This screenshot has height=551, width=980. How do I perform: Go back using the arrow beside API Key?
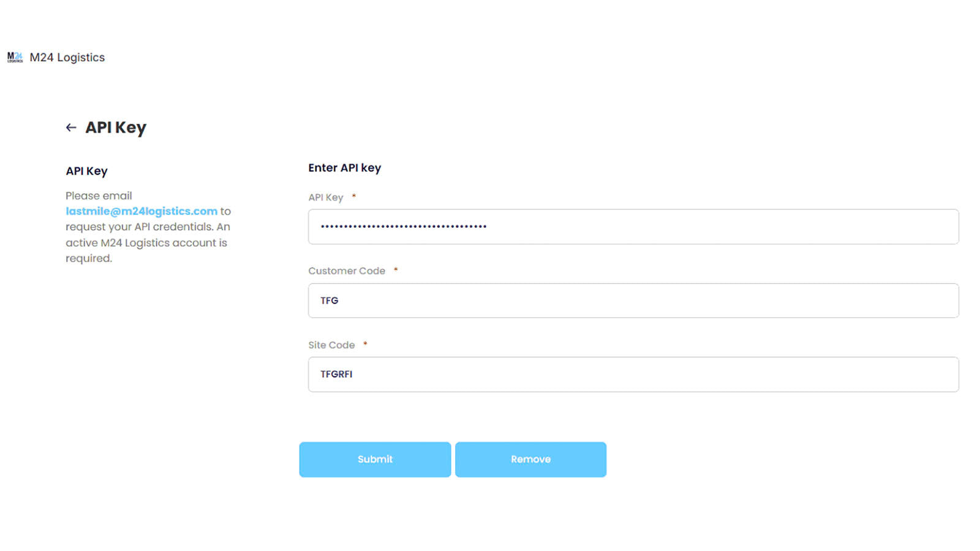click(x=71, y=127)
